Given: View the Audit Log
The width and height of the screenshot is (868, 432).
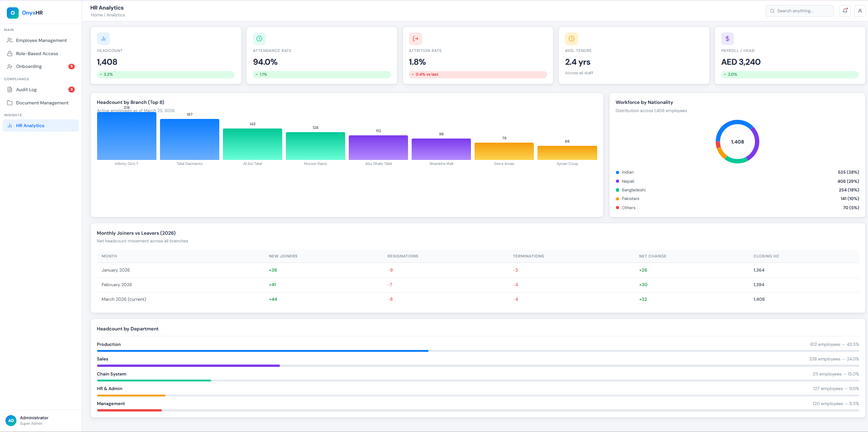Looking at the screenshot, I should click(26, 89).
